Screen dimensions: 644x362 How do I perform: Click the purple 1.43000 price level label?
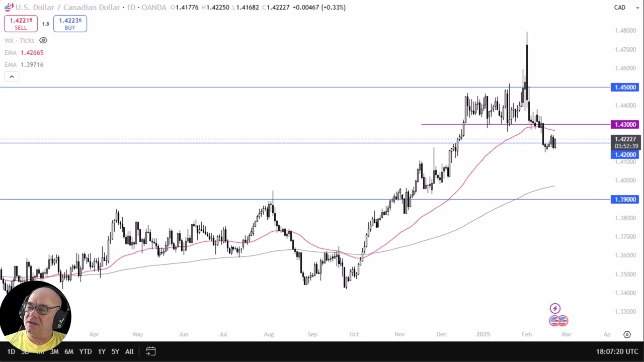tap(624, 125)
